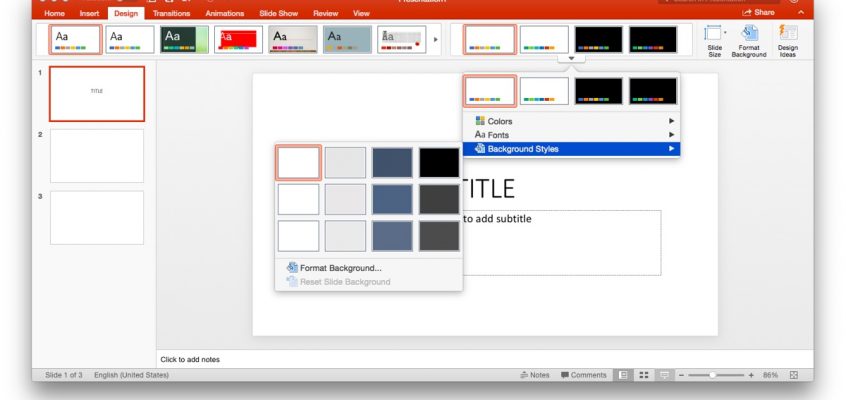
Task: Apply the beige gradient theme
Action: pyautogui.click(x=293, y=39)
